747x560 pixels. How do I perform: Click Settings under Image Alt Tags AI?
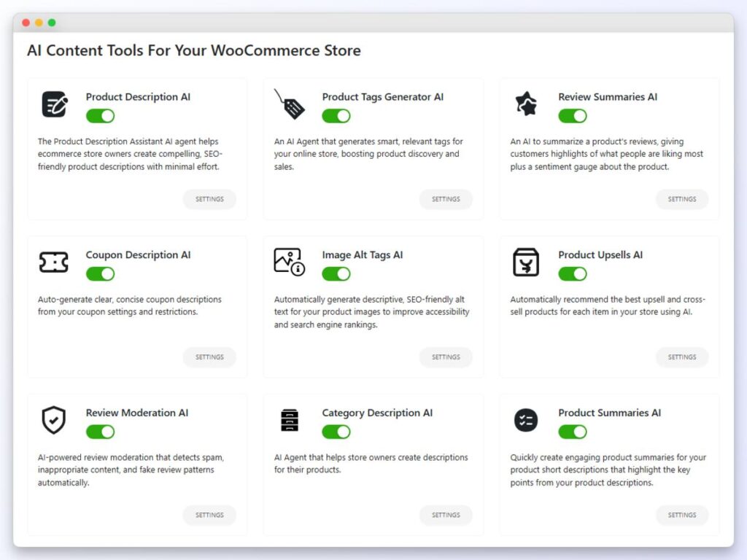[446, 357]
